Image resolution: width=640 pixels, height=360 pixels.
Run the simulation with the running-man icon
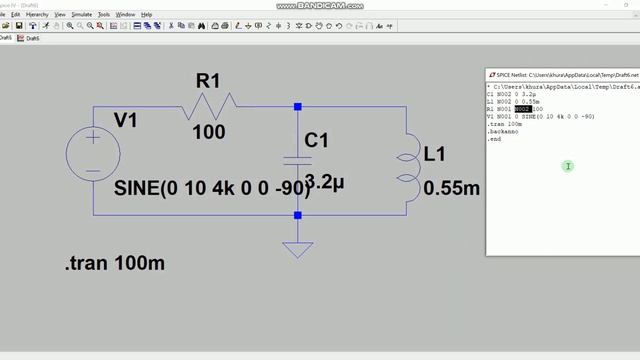[x=46, y=26]
